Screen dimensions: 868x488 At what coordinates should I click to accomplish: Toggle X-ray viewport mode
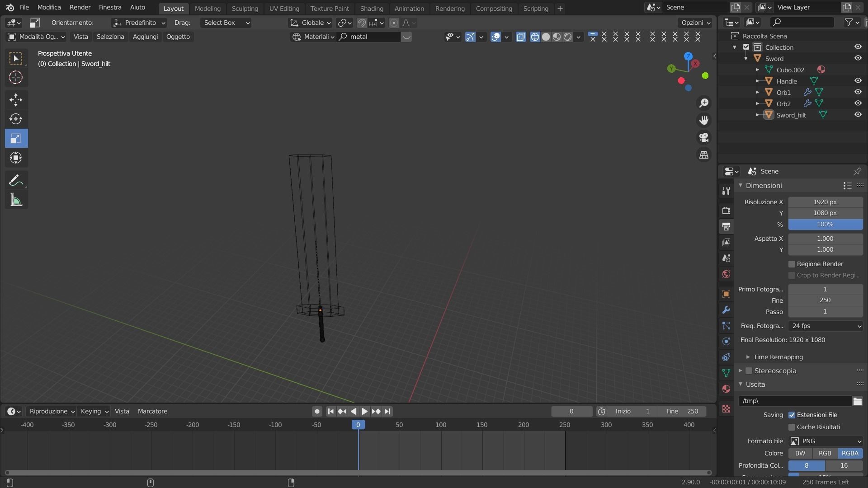click(x=521, y=37)
